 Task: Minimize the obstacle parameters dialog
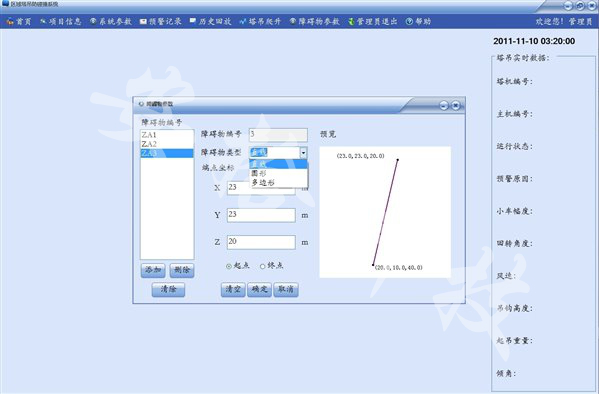pos(444,105)
